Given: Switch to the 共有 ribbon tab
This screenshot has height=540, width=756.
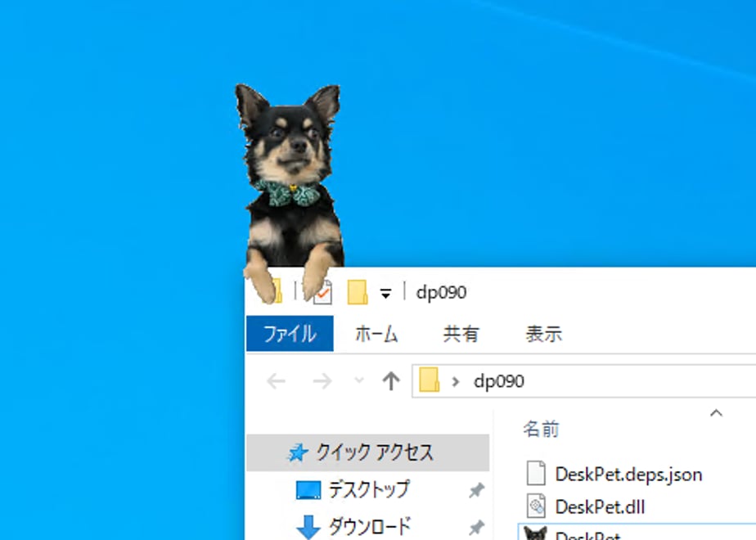Looking at the screenshot, I should [x=461, y=334].
